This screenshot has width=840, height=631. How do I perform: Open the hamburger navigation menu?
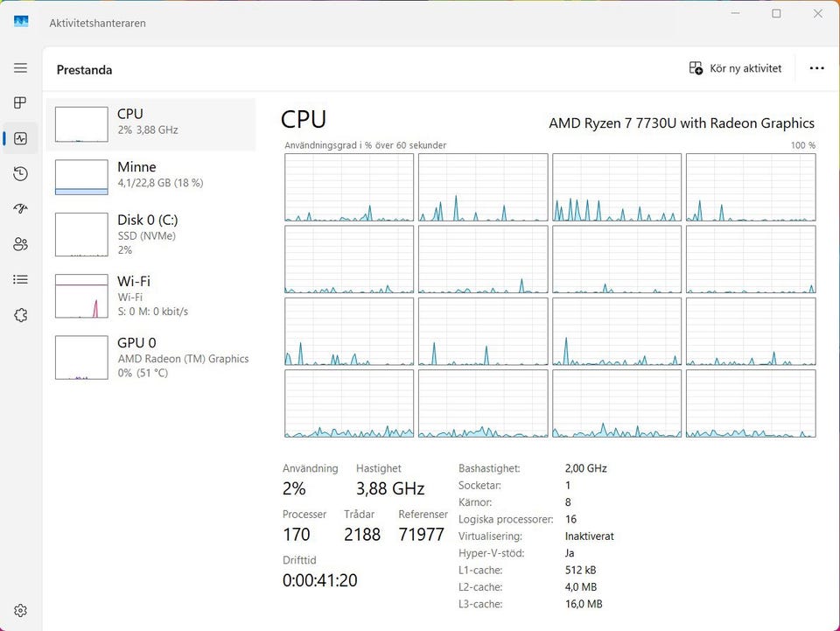[x=20, y=68]
